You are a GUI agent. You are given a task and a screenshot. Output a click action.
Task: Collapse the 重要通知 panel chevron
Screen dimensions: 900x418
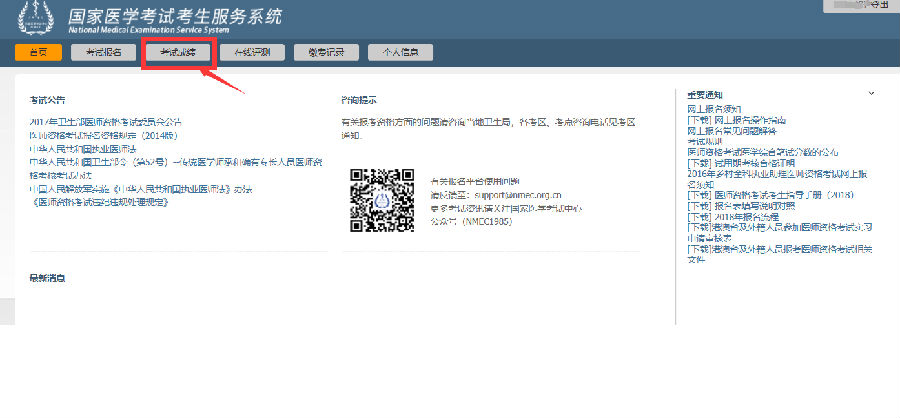point(871,93)
